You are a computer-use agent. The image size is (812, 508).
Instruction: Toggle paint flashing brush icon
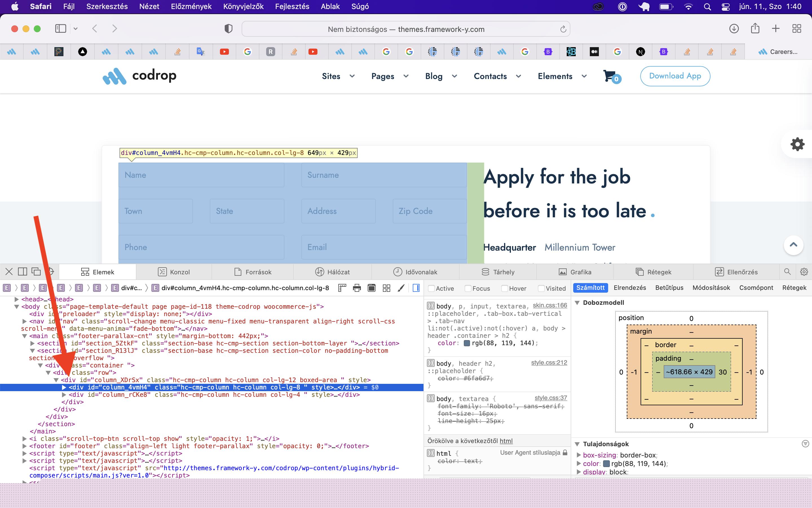click(x=401, y=288)
